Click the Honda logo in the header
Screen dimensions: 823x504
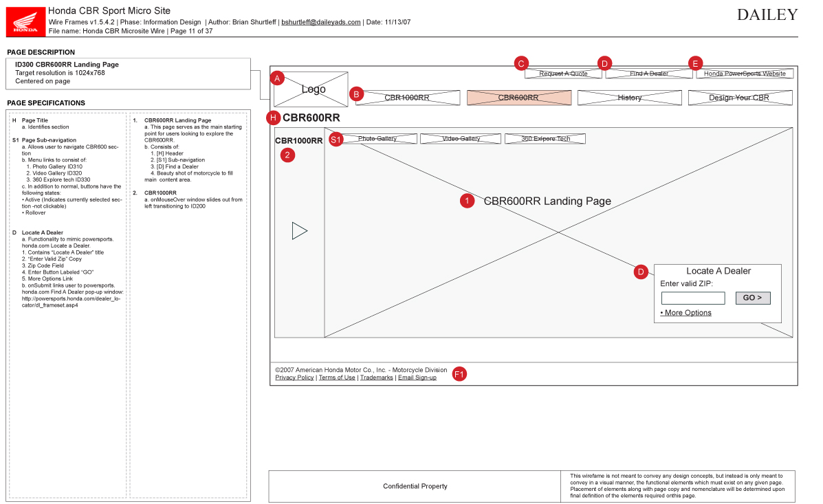[25, 21]
